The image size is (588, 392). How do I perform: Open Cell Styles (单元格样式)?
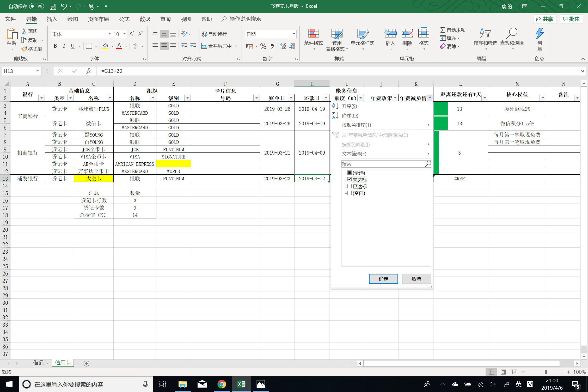[363, 39]
